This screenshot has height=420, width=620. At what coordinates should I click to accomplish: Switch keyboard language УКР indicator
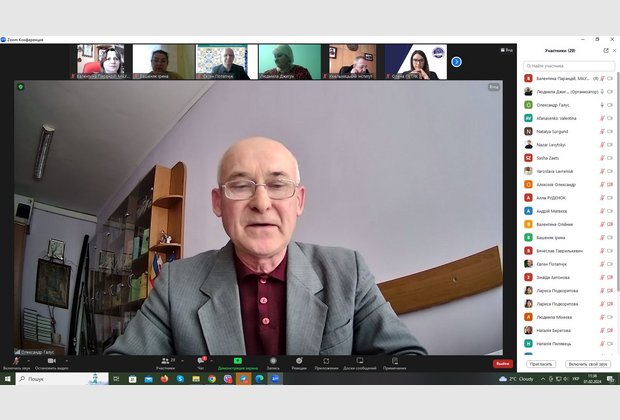[576, 379]
